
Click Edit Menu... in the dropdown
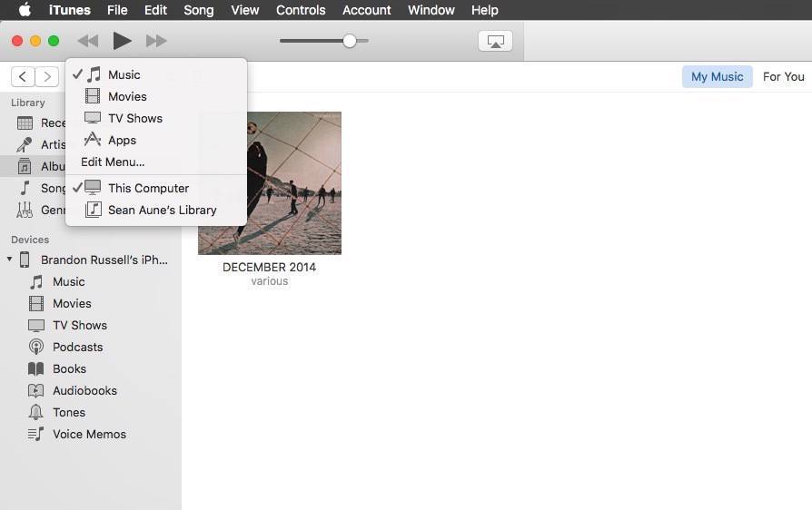pyautogui.click(x=113, y=162)
